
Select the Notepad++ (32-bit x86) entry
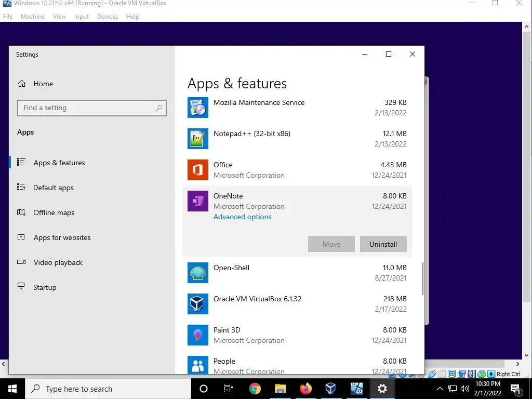(252, 134)
